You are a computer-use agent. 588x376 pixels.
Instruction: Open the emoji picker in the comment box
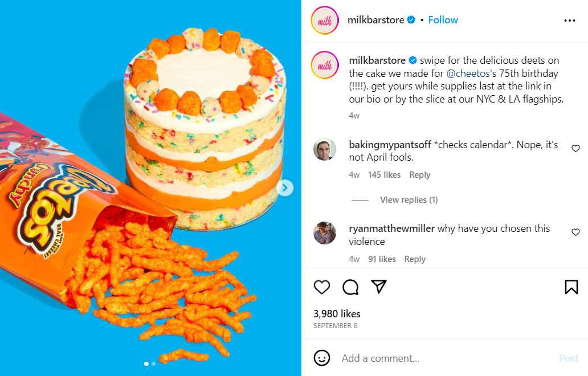point(321,358)
